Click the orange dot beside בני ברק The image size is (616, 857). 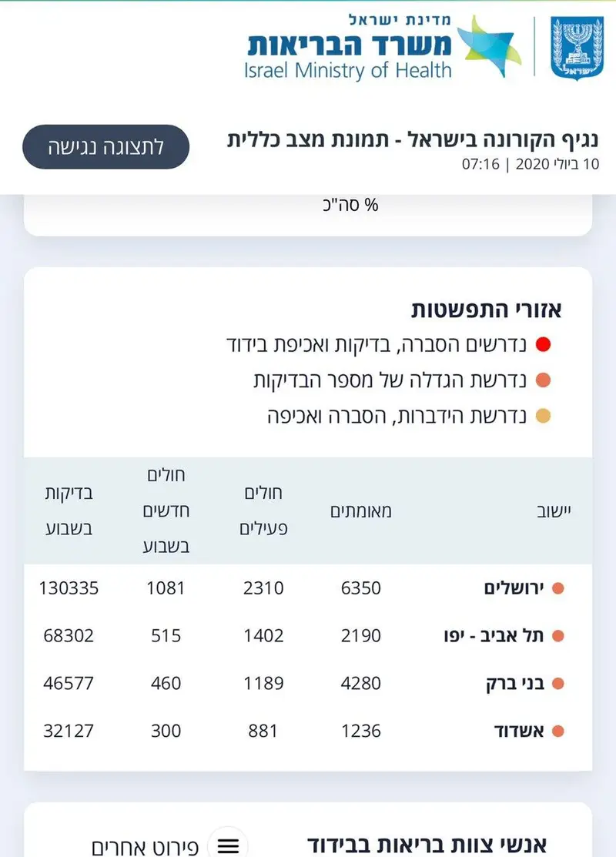click(x=557, y=683)
